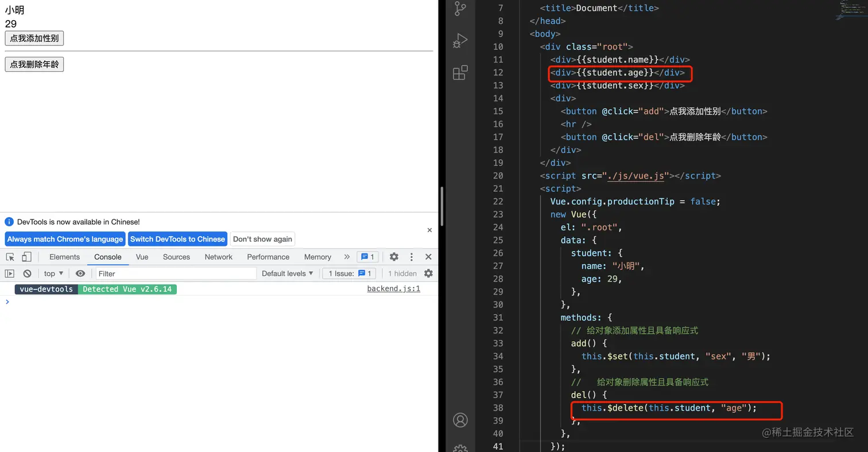Close the DevTools panel

(428, 257)
